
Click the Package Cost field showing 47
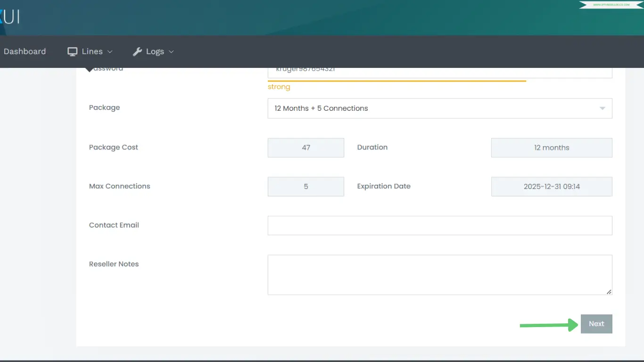tap(305, 148)
